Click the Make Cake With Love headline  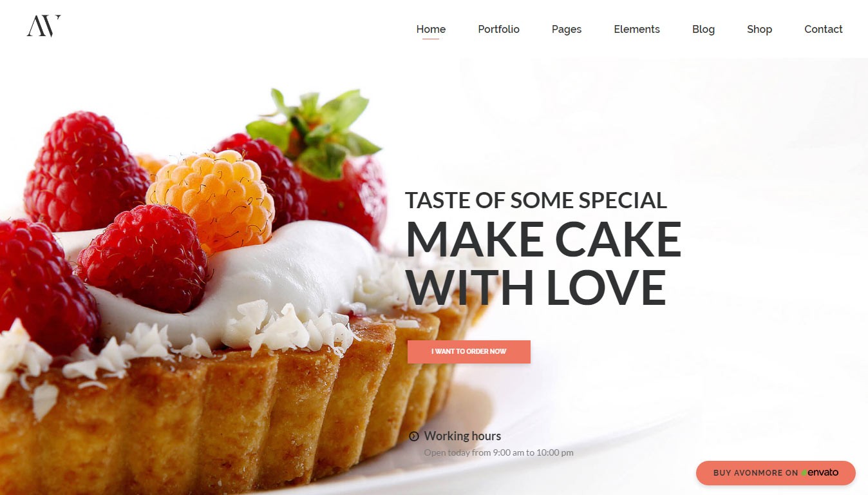pyautogui.click(x=543, y=264)
